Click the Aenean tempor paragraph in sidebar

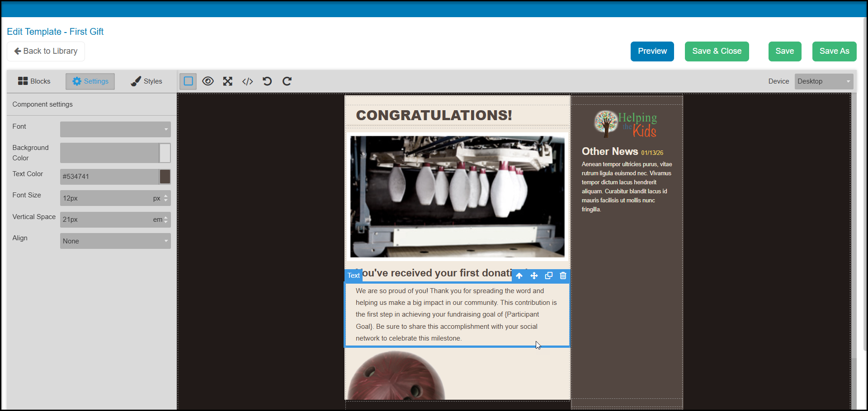[627, 187]
